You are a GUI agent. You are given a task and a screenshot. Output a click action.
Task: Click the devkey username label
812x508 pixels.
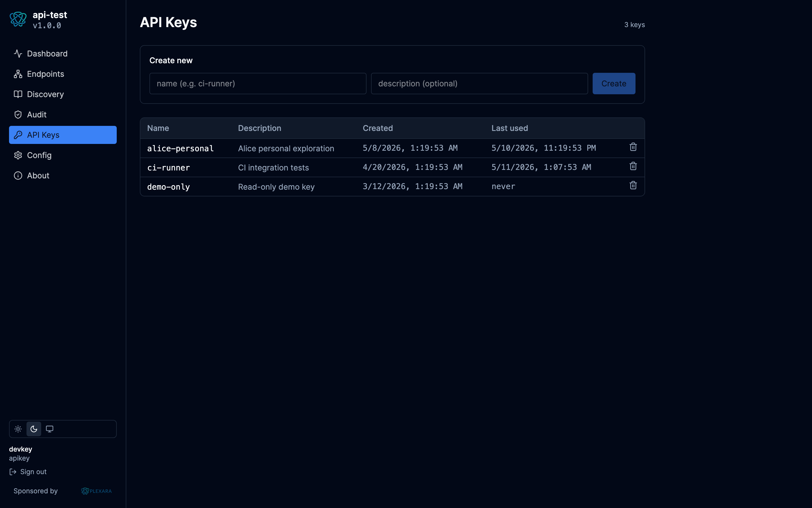[x=21, y=449]
